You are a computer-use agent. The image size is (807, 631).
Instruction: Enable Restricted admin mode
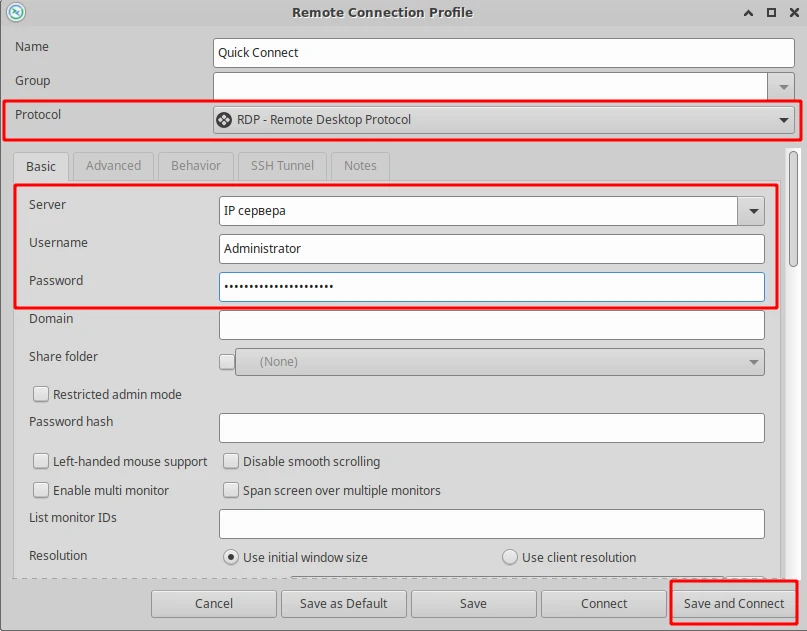[x=41, y=395]
